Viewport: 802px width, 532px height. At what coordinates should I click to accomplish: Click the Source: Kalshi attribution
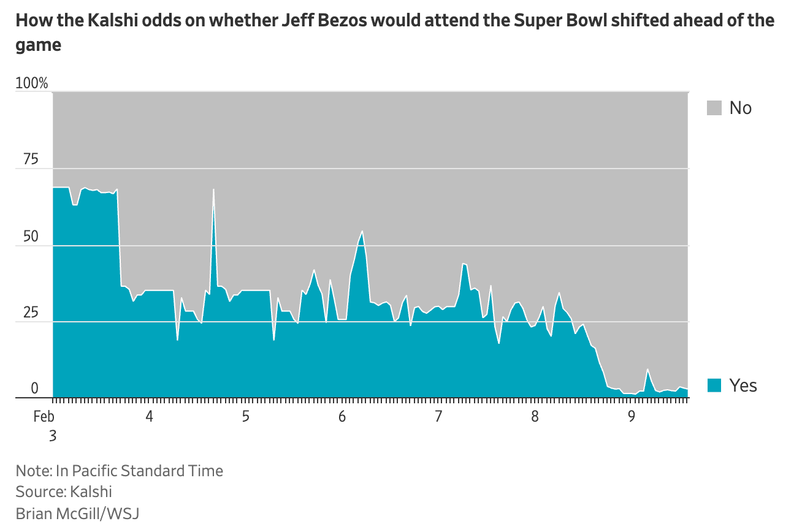coord(64,492)
